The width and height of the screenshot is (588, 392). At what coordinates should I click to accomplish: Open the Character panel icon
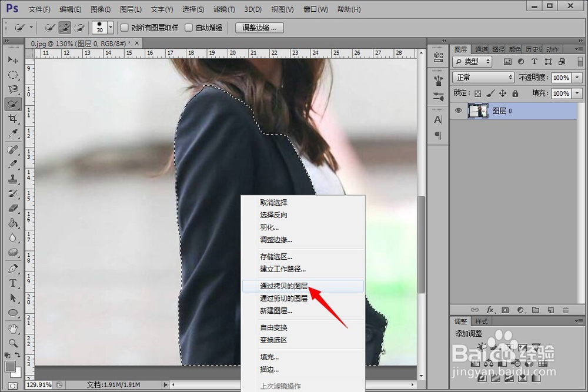click(438, 120)
